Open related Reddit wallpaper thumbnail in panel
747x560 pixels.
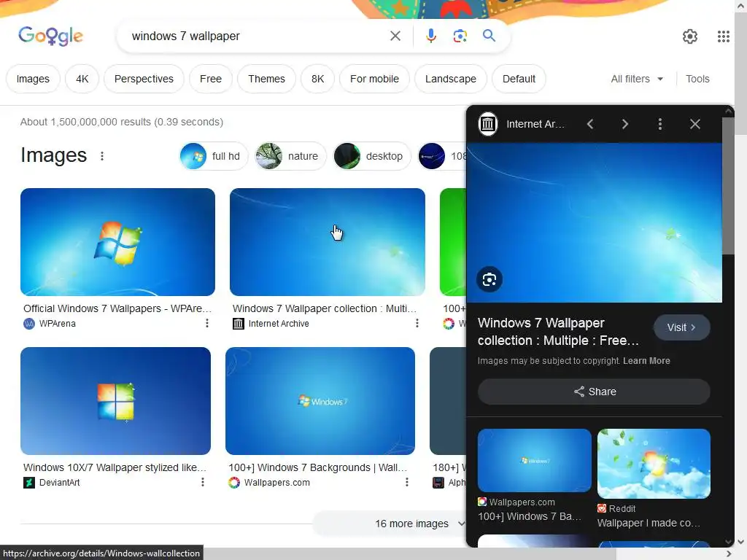coord(654,463)
